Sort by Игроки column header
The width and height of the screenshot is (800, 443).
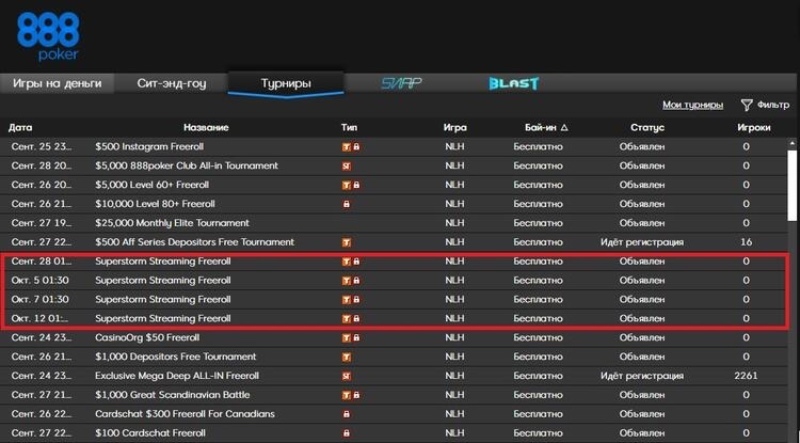tap(754, 128)
